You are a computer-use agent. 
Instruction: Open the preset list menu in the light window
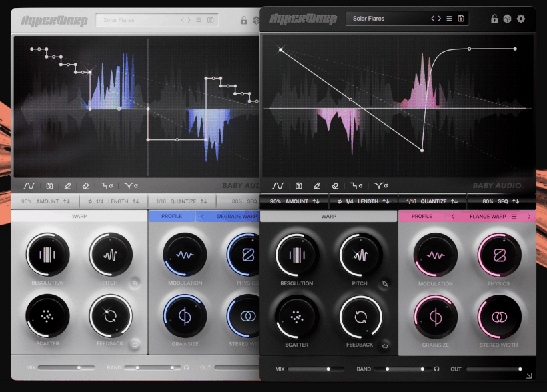(x=199, y=20)
